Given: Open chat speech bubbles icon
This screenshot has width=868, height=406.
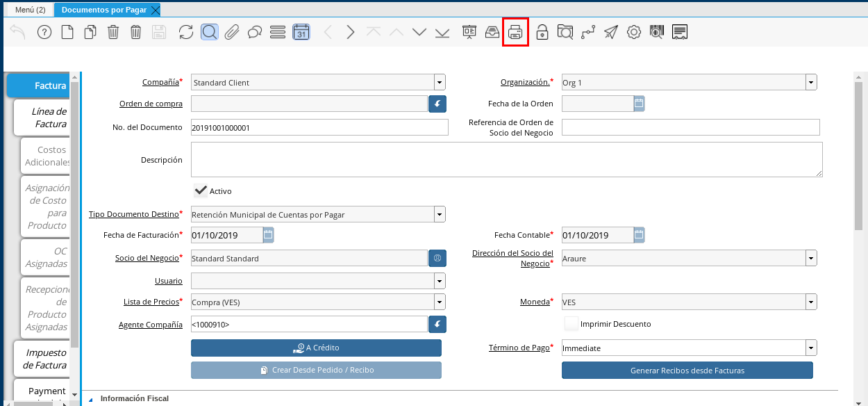Looking at the screenshot, I should (255, 32).
